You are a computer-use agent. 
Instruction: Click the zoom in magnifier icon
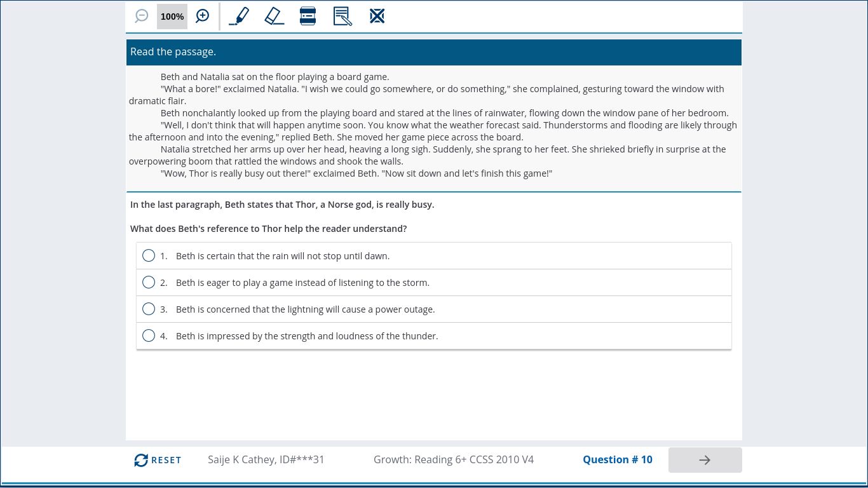click(x=202, y=16)
